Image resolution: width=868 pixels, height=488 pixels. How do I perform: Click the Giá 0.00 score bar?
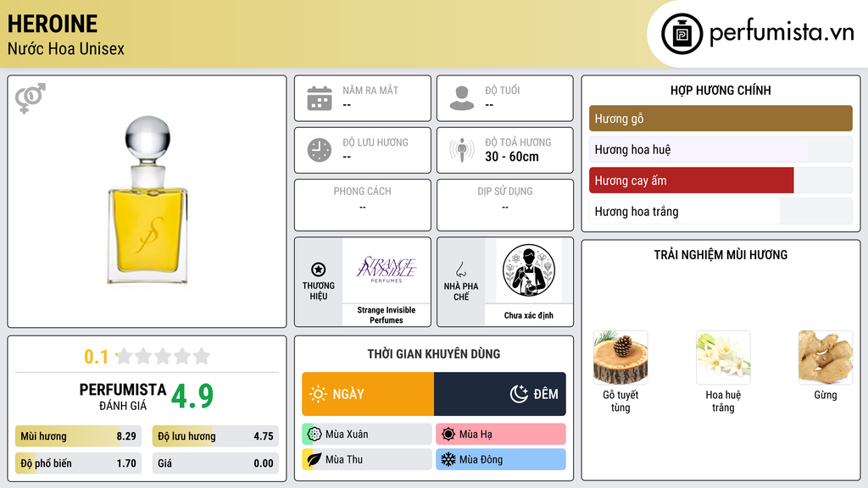click(215, 463)
